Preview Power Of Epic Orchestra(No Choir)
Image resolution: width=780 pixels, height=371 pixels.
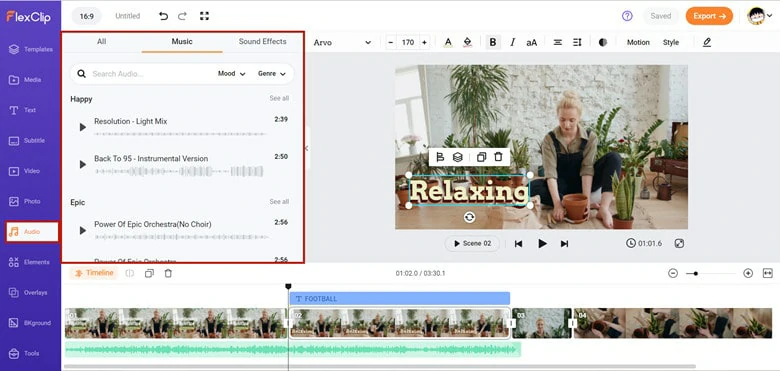[83, 230]
